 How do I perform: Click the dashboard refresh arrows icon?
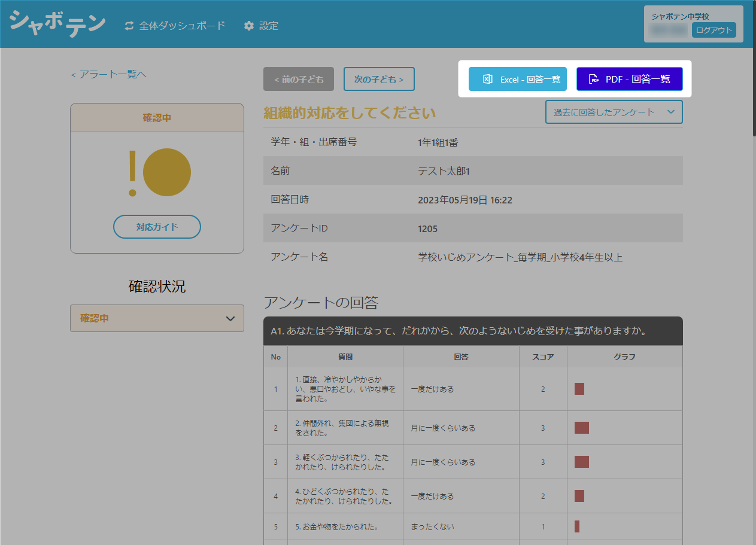(129, 26)
